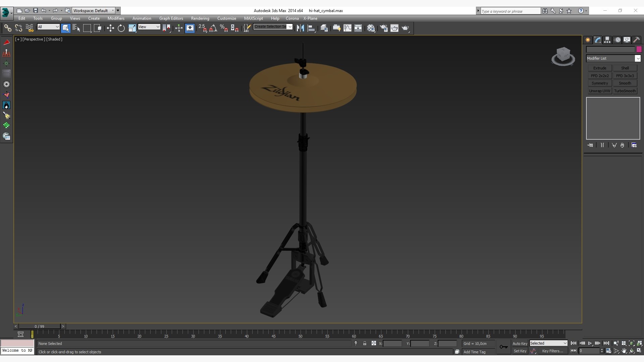Screen dimensions: 644x362
Task: Click the pink object color swatch
Action: point(639,49)
